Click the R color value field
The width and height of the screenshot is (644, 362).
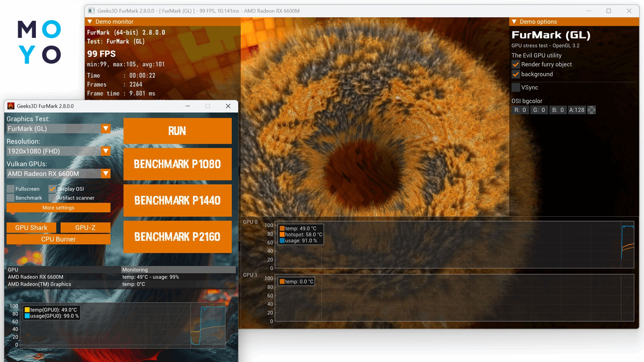(520, 110)
